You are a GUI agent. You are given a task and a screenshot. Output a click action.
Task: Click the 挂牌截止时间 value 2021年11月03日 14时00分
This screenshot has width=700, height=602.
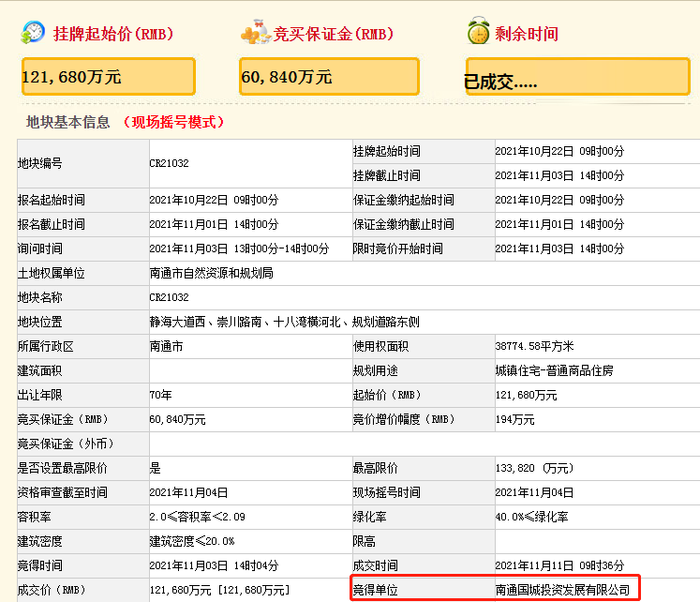tap(559, 175)
